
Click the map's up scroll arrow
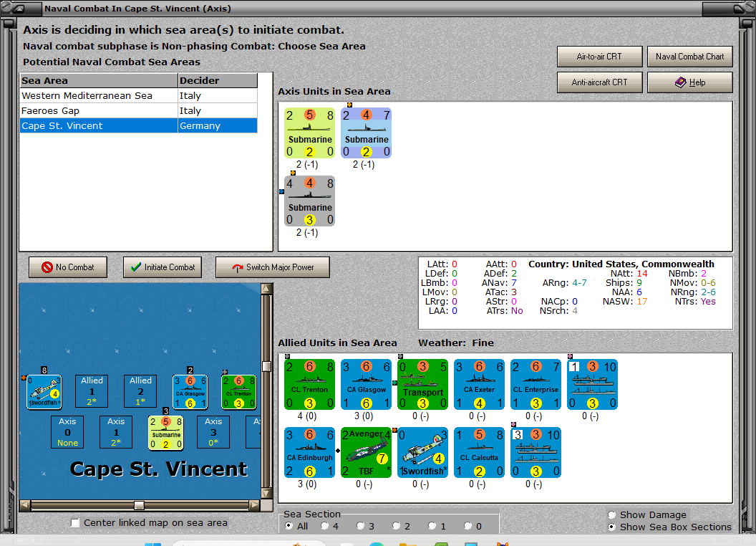266,289
